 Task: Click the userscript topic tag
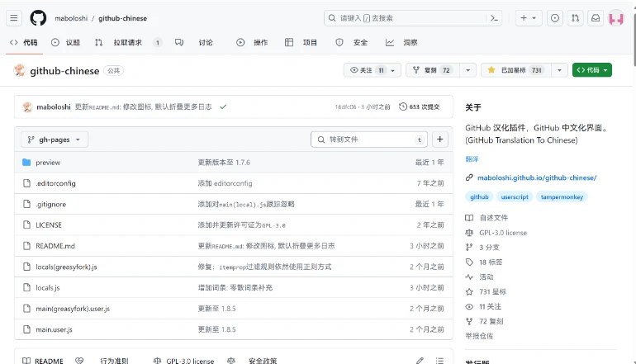515,196
